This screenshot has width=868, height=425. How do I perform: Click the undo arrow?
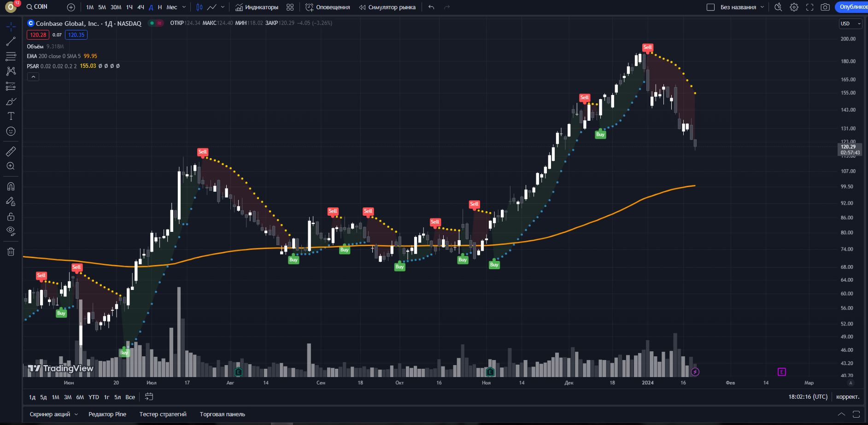coord(431,7)
